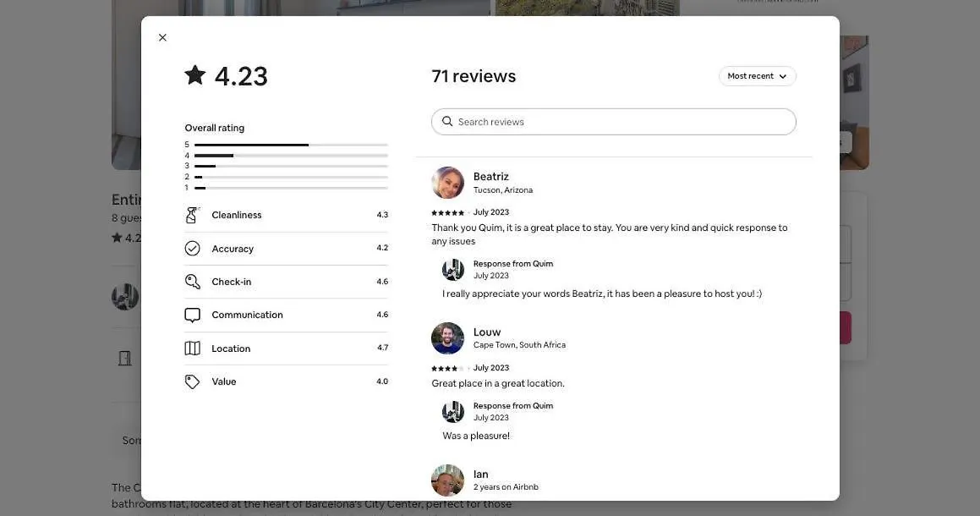Select the Location label
The height and width of the screenshot is (516, 980).
point(231,349)
